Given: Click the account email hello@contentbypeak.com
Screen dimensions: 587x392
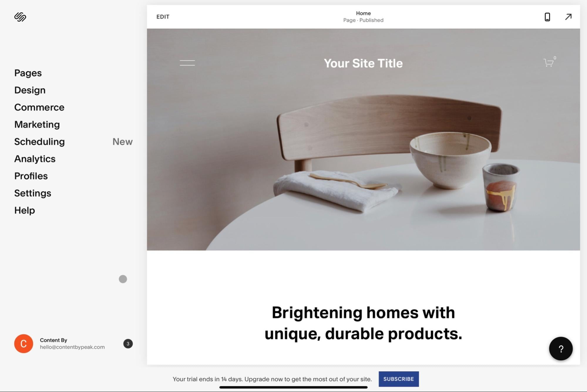Looking at the screenshot, I should [72, 347].
